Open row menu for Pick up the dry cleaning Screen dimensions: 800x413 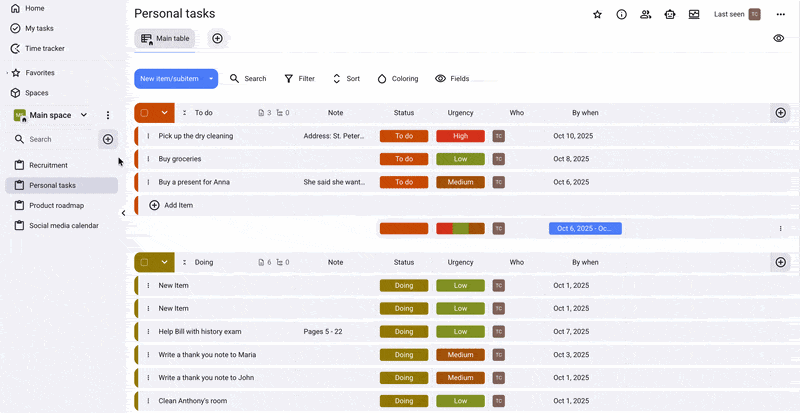148,136
